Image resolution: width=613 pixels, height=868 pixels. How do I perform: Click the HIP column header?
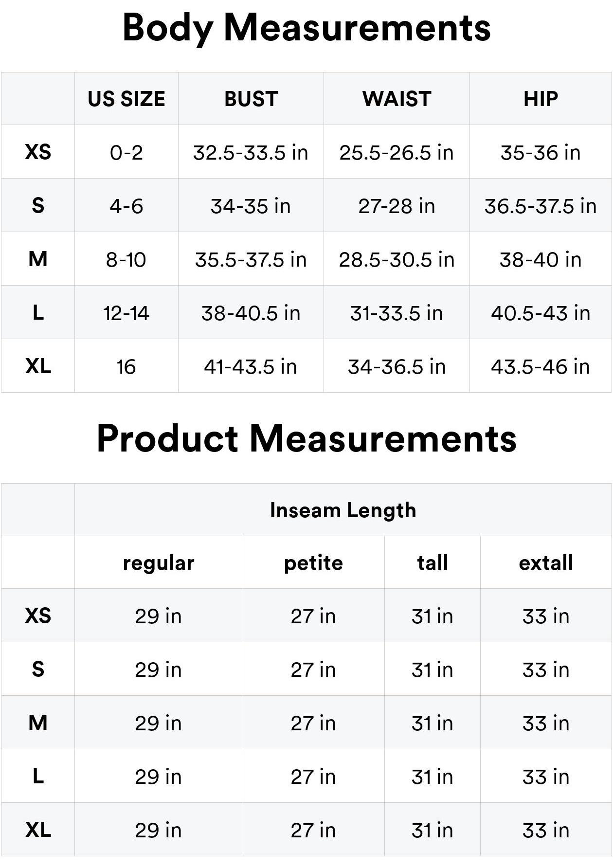coord(541,99)
